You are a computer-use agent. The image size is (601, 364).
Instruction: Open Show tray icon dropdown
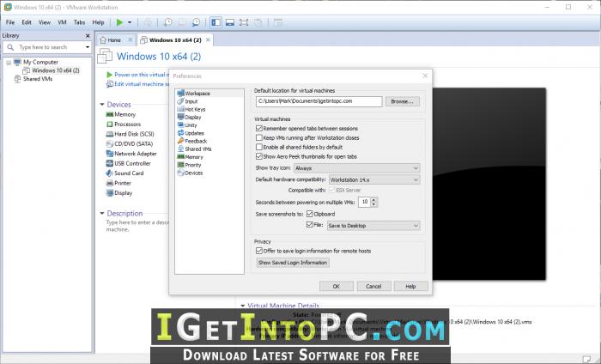tap(357, 167)
